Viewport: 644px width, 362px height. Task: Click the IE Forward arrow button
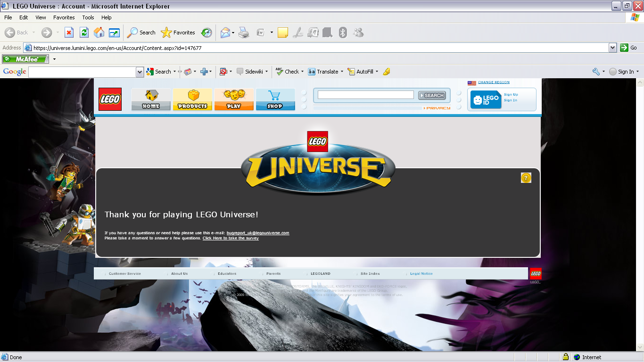(x=47, y=33)
